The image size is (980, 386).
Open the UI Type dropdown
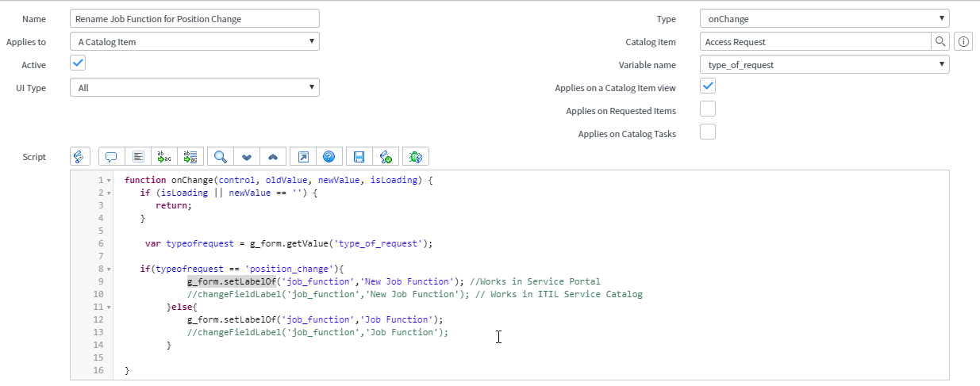(x=194, y=87)
